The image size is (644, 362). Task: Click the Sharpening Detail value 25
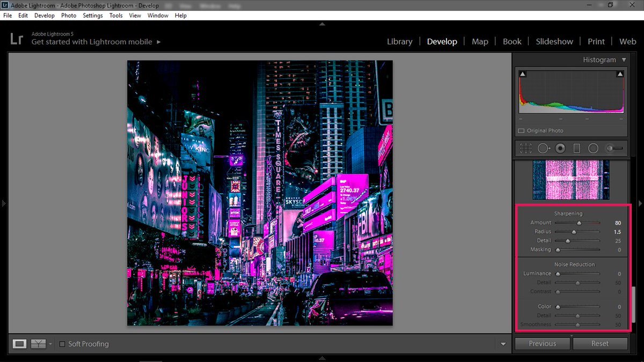618,241
